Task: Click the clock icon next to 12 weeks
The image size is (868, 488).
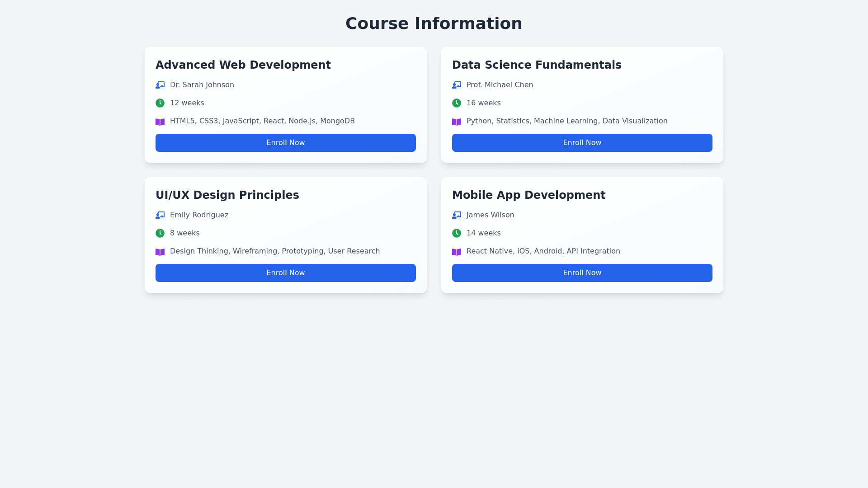Action: tap(160, 103)
